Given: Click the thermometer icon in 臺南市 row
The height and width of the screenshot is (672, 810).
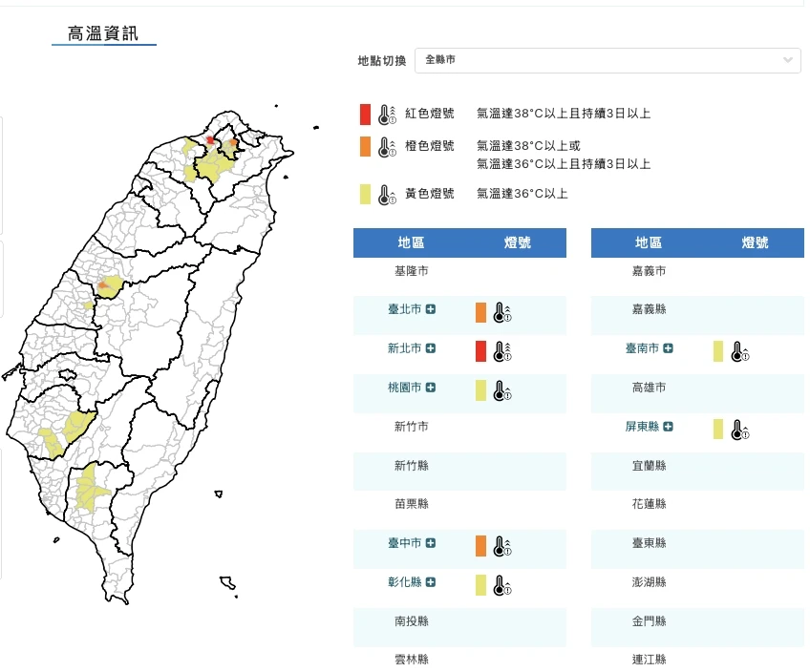Looking at the screenshot, I should (737, 351).
